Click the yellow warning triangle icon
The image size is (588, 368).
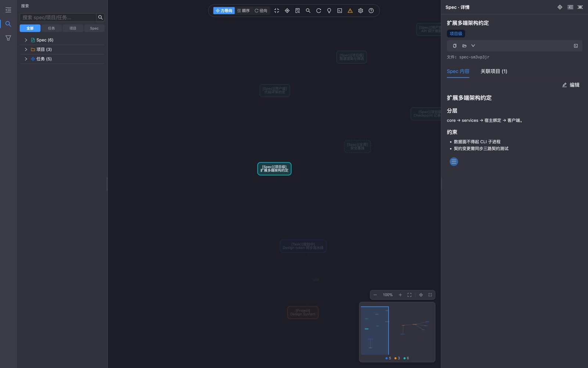tap(350, 11)
